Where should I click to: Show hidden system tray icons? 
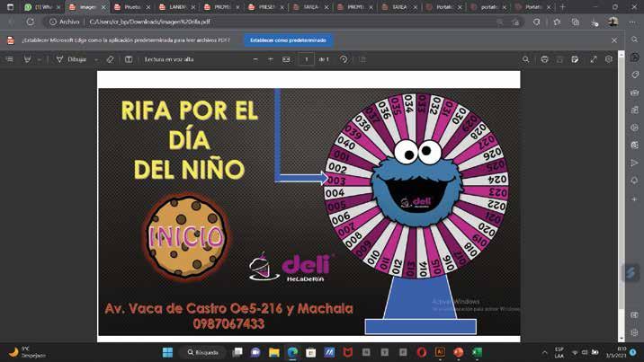(544, 352)
